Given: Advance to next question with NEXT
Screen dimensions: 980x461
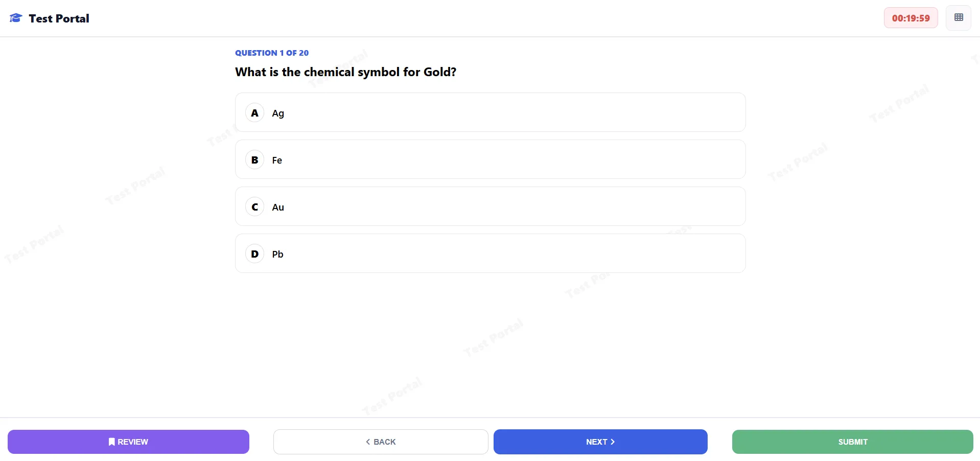Looking at the screenshot, I should tap(600, 442).
